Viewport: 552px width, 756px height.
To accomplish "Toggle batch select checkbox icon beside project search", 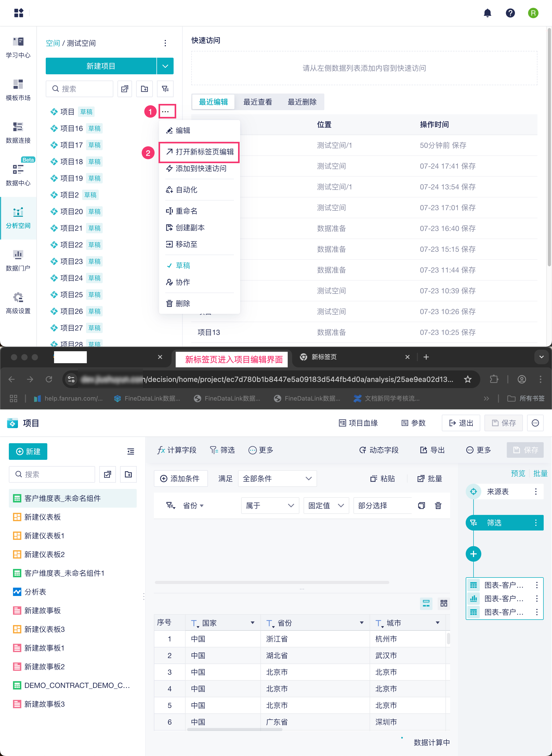I will tap(125, 89).
